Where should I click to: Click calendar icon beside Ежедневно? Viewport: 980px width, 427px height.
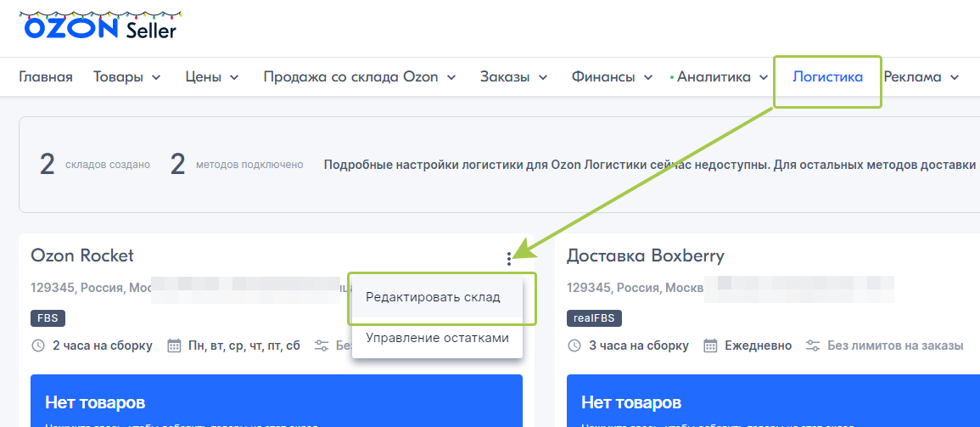[x=710, y=346]
